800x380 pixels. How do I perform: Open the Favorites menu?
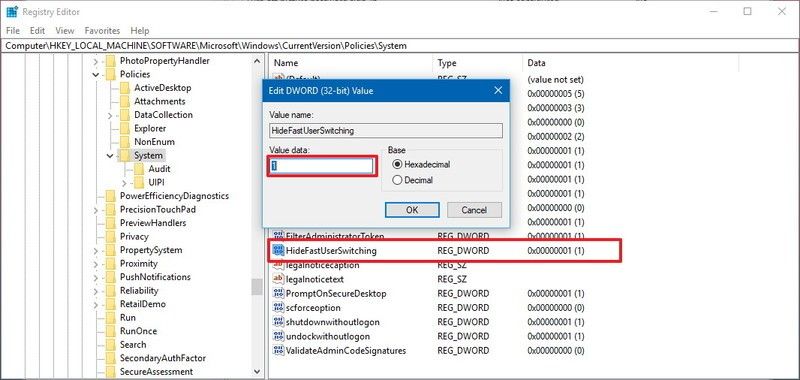102,31
